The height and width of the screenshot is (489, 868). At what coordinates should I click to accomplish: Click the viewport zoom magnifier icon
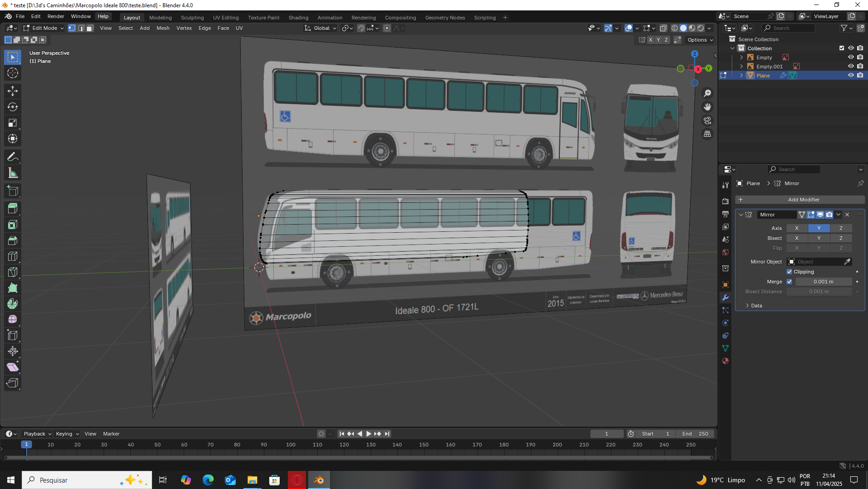707,93
